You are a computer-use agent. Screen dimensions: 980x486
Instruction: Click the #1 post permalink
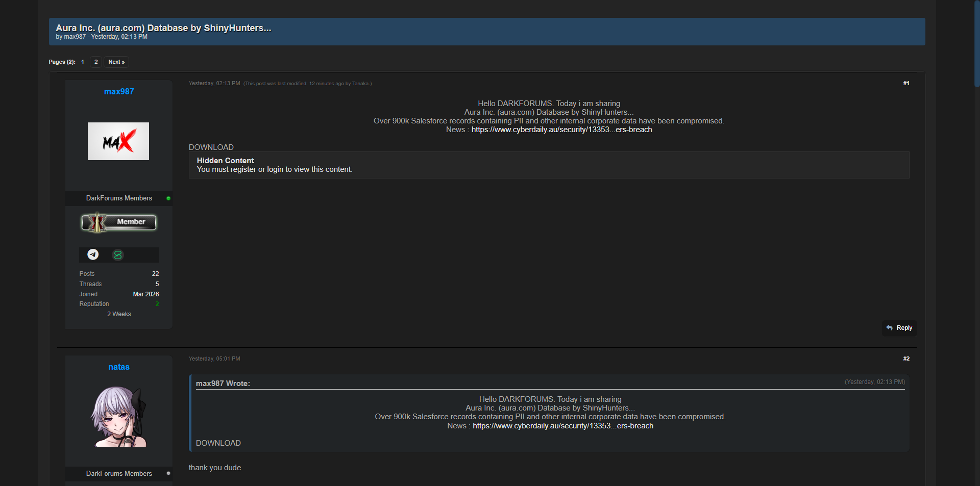(x=906, y=83)
